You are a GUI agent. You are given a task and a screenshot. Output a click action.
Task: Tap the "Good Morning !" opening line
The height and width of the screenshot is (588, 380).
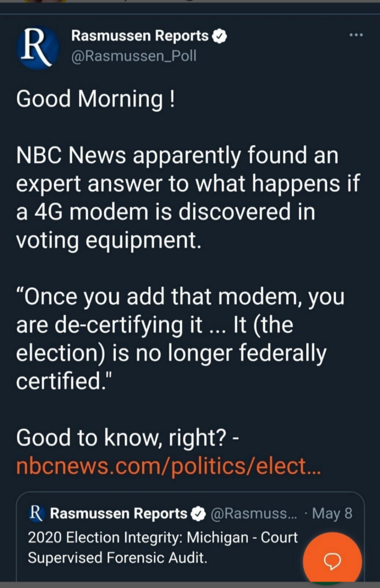[x=96, y=98]
